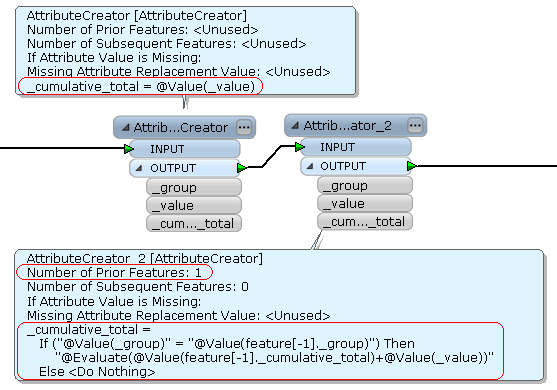This screenshot has height=390, width=557.
Task: Select the INPUT port of AttributeCreator
Action: [x=185, y=149]
